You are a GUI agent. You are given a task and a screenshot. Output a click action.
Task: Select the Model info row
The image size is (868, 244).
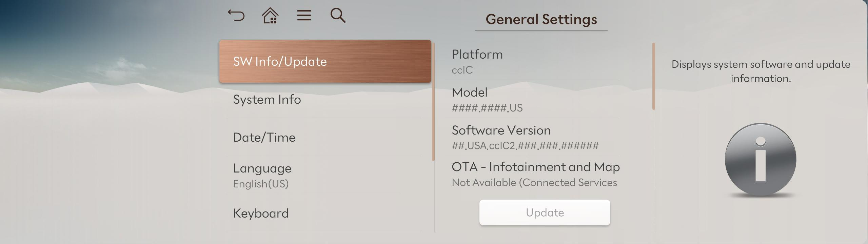tap(532, 100)
